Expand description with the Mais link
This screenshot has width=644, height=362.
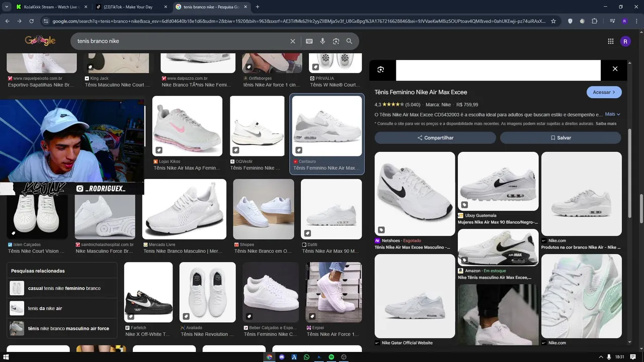[x=613, y=115]
